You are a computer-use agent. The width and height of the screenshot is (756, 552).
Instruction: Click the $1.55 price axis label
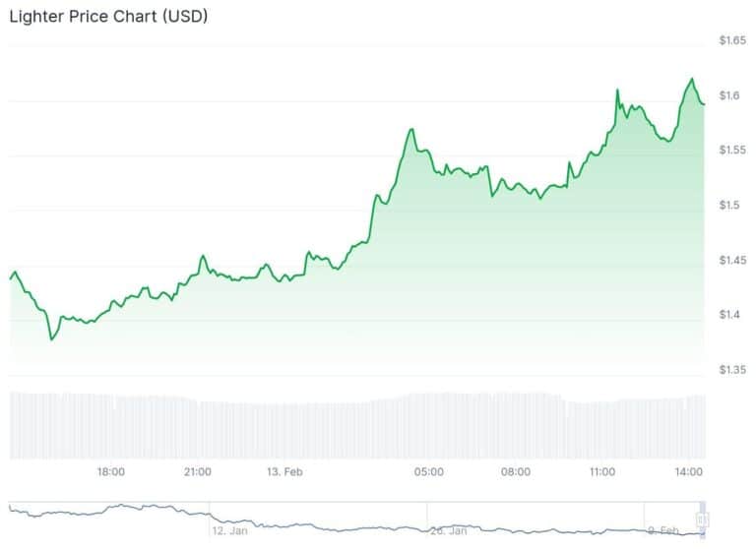pyautogui.click(x=733, y=151)
